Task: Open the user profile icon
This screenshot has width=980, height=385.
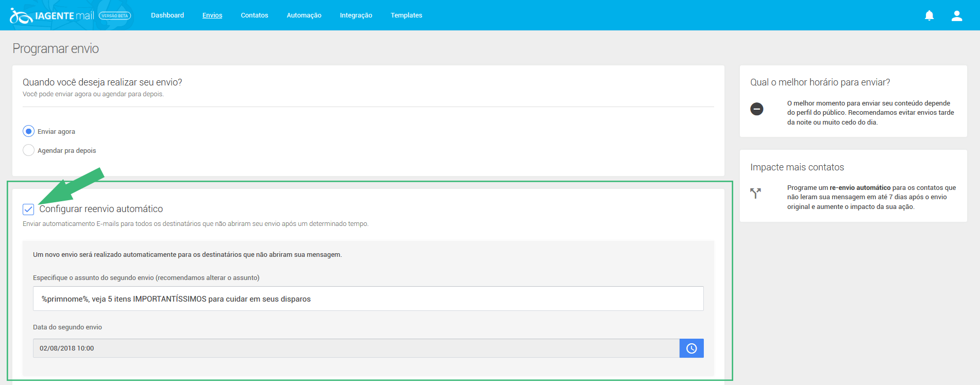Action: [x=956, y=15]
